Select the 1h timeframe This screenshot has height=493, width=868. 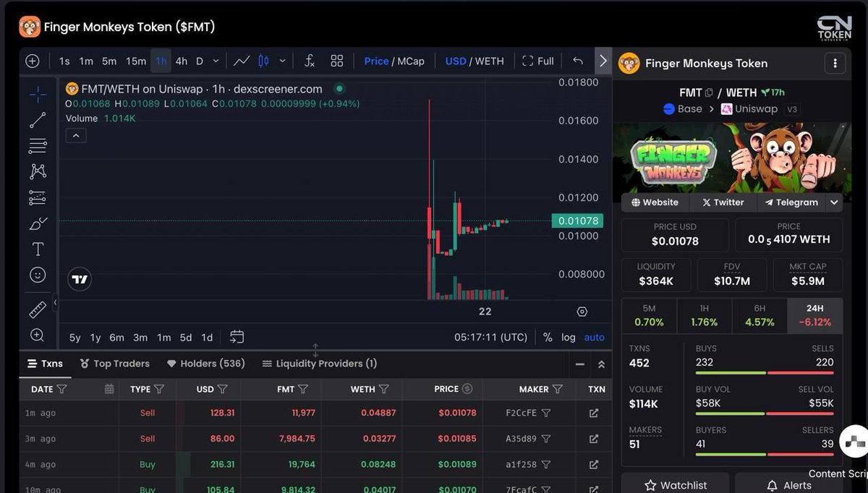(x=161, y=61)
